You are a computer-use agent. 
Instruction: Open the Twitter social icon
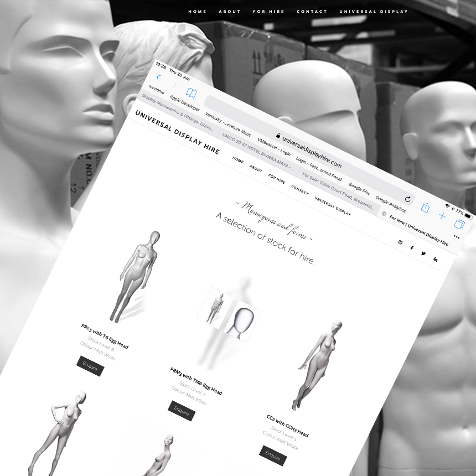tap(423, 253)
